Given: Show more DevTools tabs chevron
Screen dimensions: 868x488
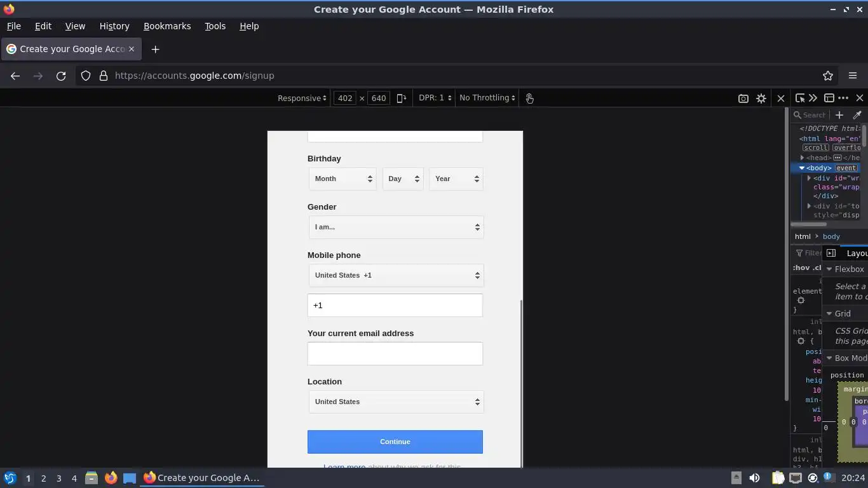Looking at the screenshot, I should click(813, 98).
